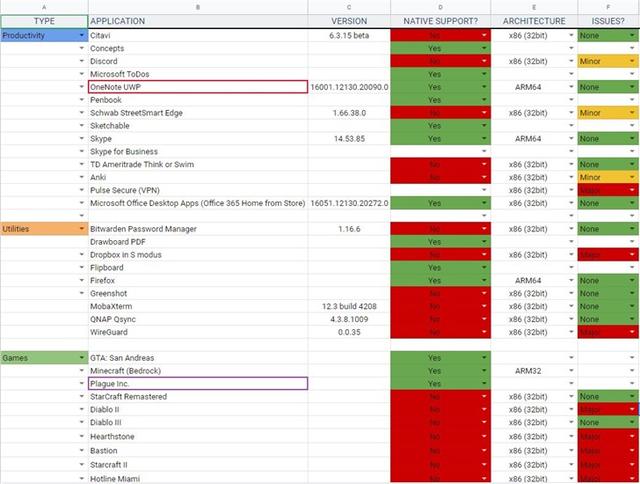
Task: Open issues dropdown for Dropbox in S modus
Action: (x=632, y=255)
